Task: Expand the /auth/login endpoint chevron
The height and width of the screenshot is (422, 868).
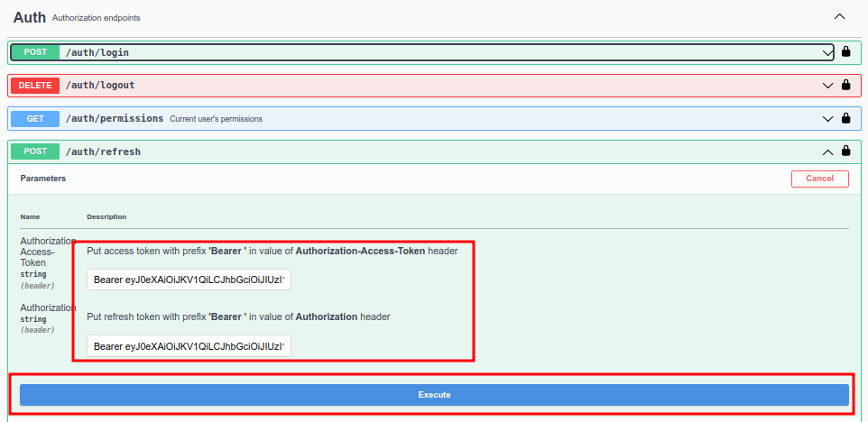Action: (827, 52)
